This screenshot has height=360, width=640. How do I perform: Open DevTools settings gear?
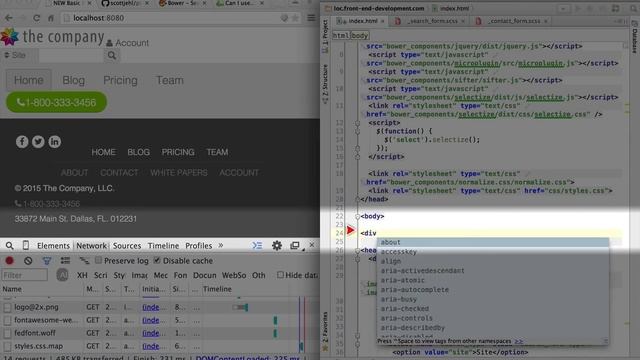[x=277, y=245]
